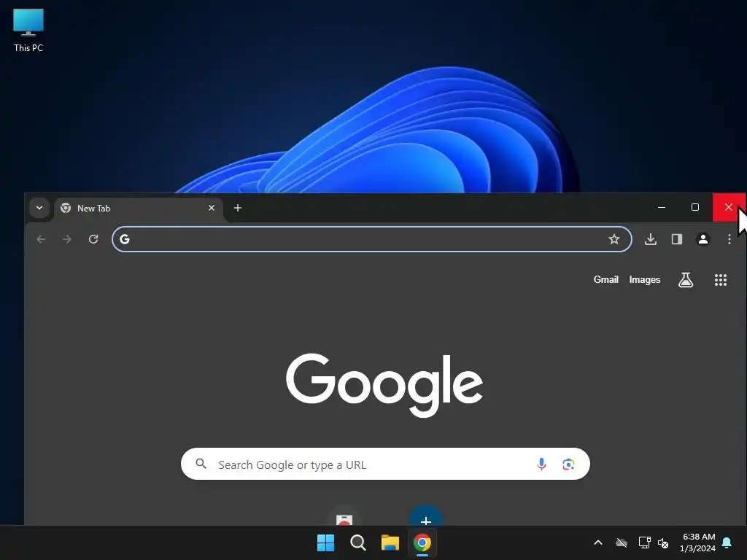Open the Images link

coord(645,279)
